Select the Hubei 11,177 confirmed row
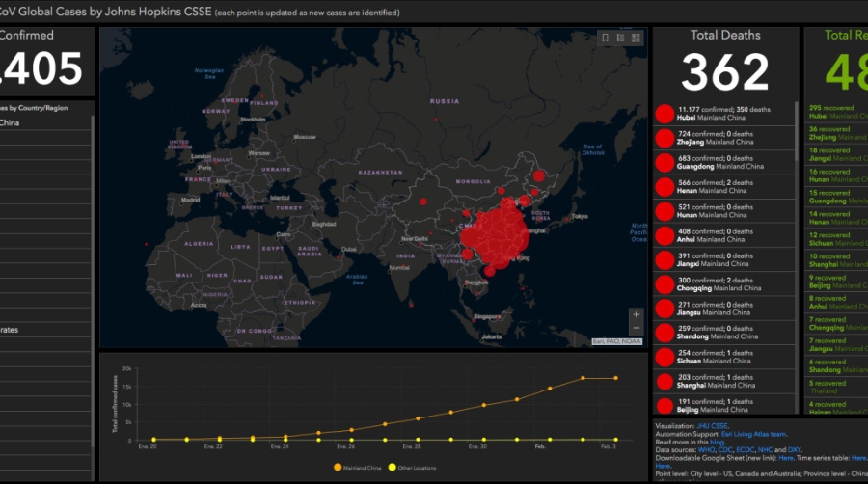Image resolution: width=868 pixels, height=484 pixels. click(x=724, y=114)
